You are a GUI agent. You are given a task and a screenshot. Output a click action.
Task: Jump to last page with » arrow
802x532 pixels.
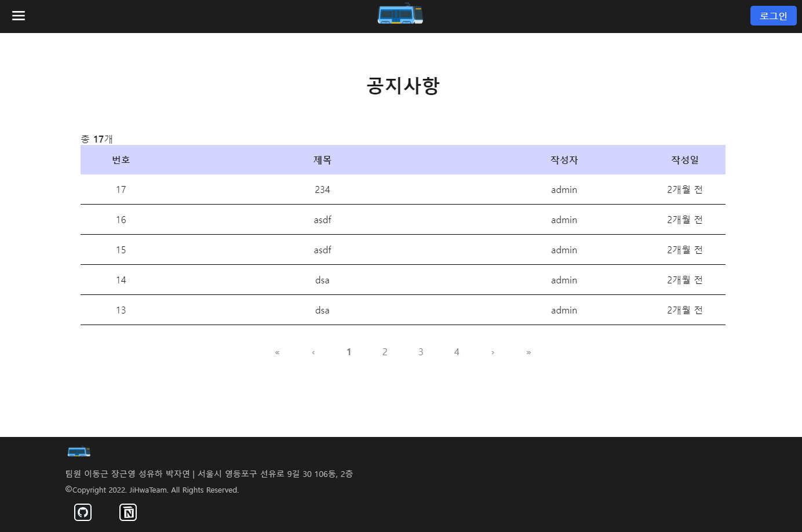coord(528,352)
